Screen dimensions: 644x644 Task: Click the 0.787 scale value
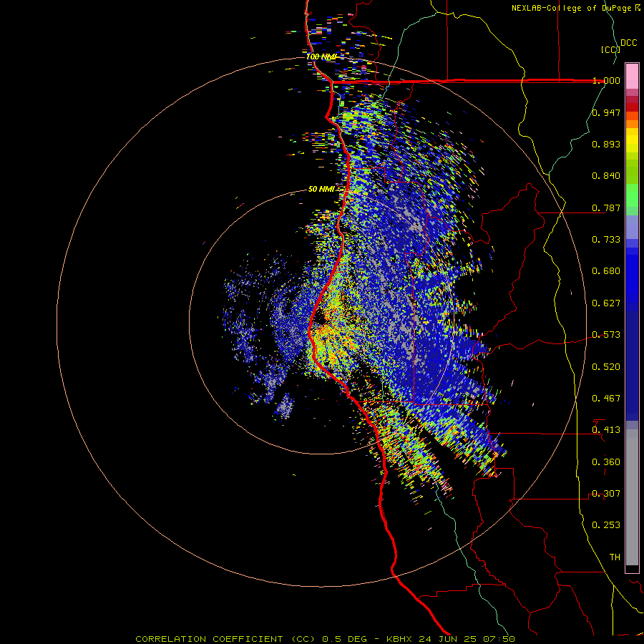coord(606,208)
